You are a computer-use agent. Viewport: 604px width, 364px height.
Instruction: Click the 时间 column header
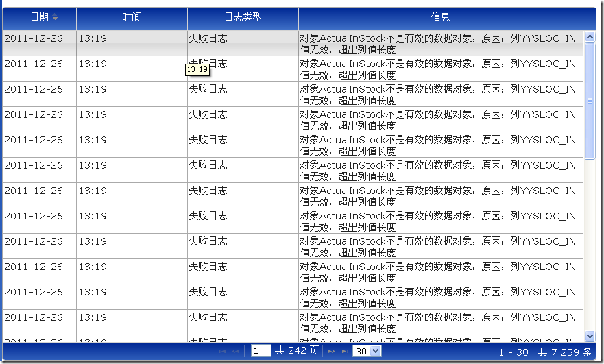point(132,17)
